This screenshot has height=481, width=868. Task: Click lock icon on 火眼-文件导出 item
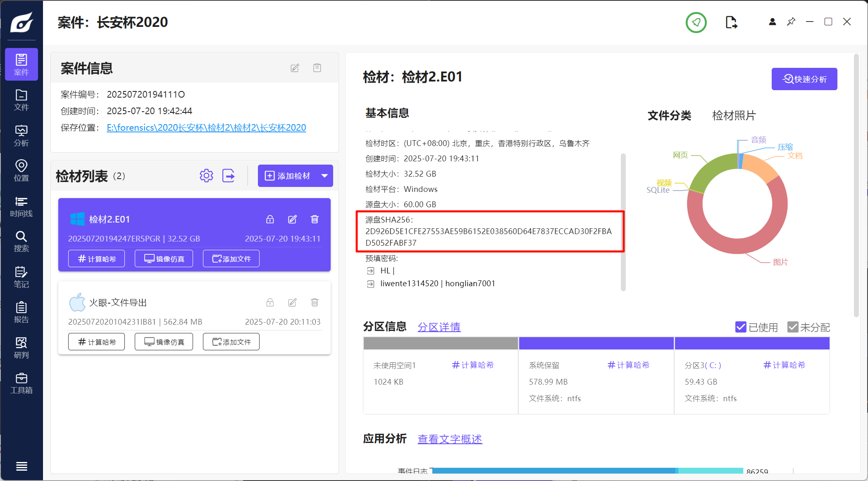pos(270,302)
